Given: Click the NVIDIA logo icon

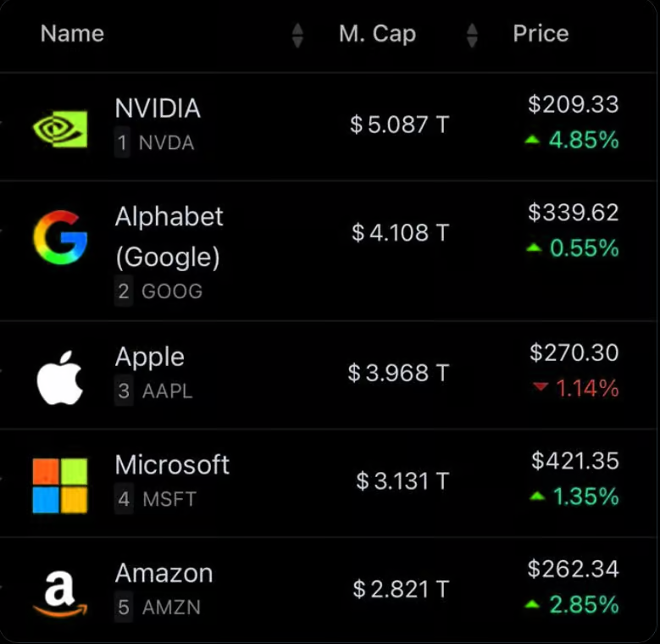Looking at the screenshot, I should [59, 127].
